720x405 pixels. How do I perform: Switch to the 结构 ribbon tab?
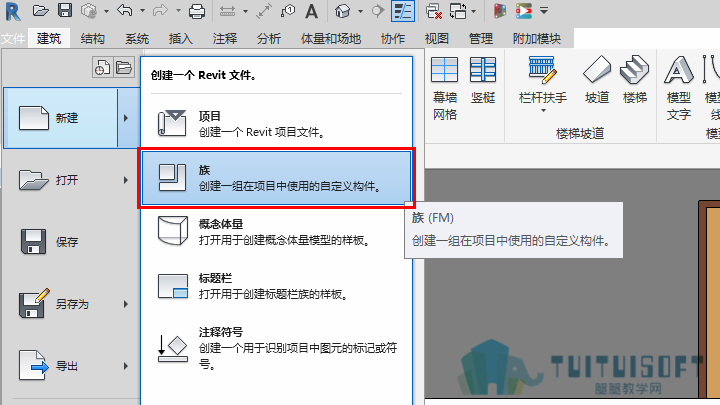tap(92, 39)
